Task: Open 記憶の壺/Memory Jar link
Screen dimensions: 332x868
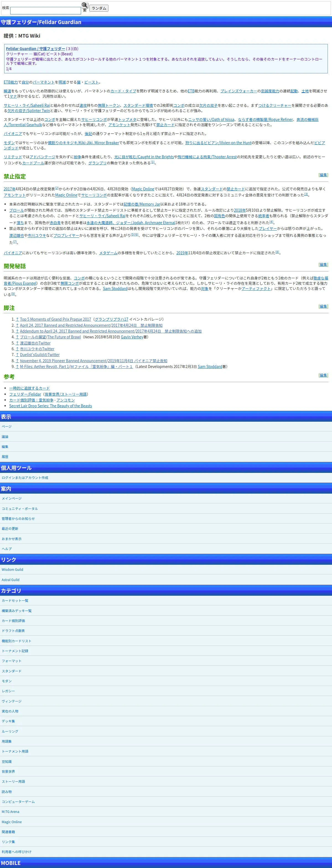Action: (142, 204)
